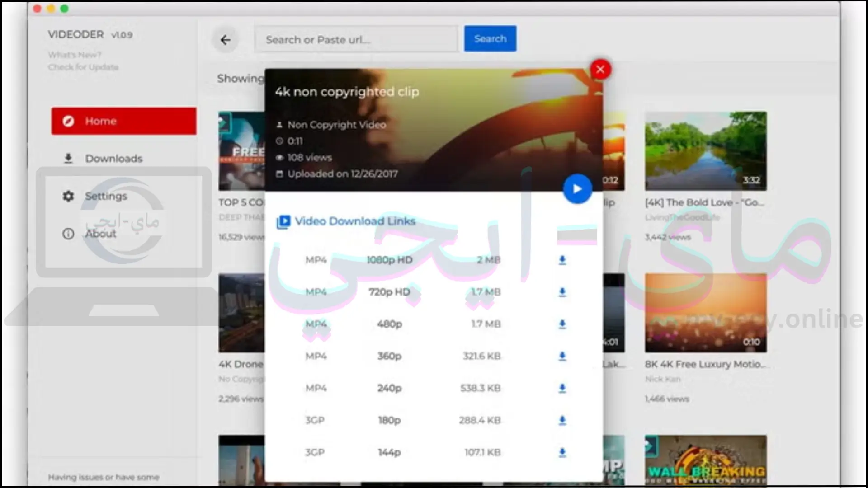The image size is (868, 488).
Task: Click the 4k non copyrighted clip title
Action: (x=347, y=92)
